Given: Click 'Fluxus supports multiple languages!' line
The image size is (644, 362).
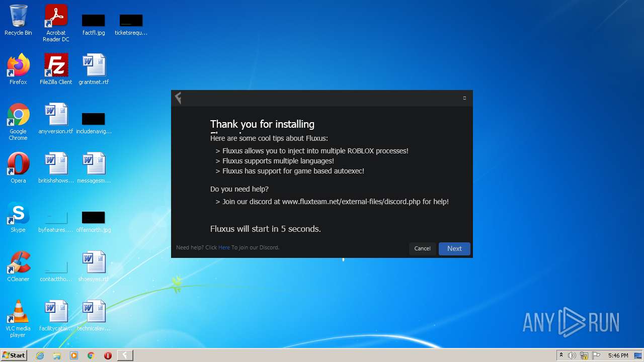Looking at the screenshot, I should (x=275, y=161).
